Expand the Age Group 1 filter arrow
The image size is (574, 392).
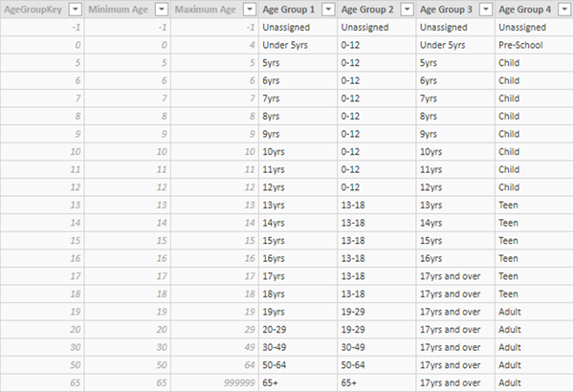coord(327,10)
